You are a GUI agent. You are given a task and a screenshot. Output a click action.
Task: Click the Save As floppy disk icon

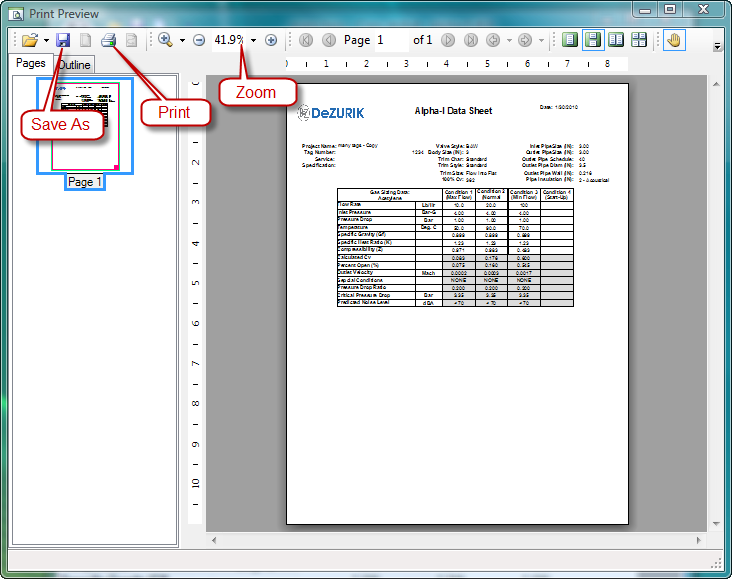point(63,40)
